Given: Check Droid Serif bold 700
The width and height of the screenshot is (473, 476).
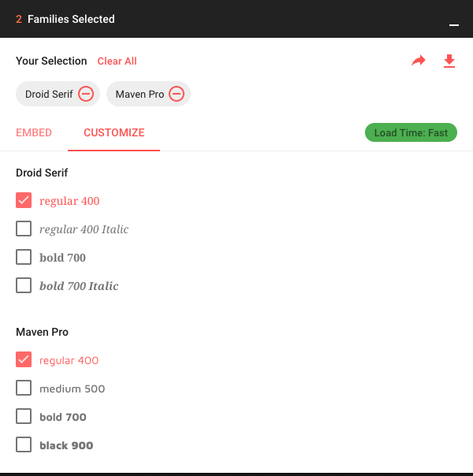Looking at the screenshot, I should point(24,257).
